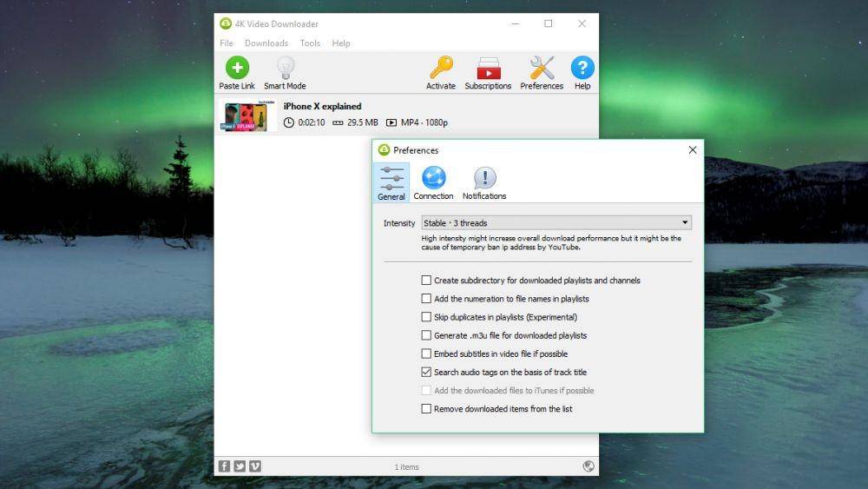Click the 29.5 MB file size
Image resolution: width=868 pixels, height=489 pixels.
click(x=363, y=122)
